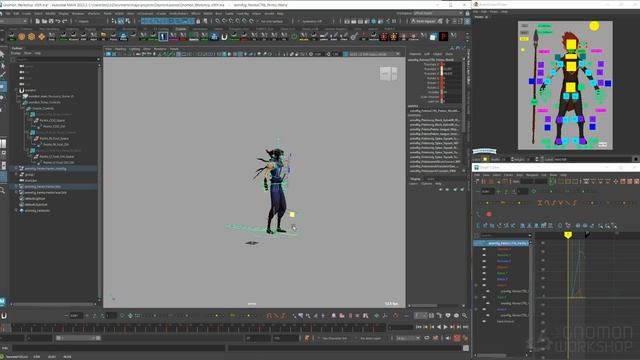
Task: Click the first orange round shelf icon
Action: pos(22,37)
